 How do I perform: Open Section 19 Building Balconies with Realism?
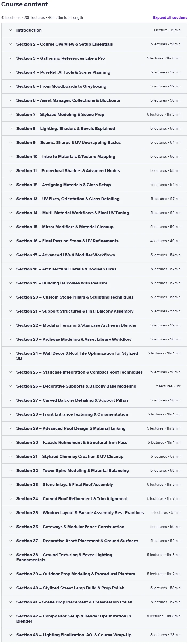coord(94,283)
